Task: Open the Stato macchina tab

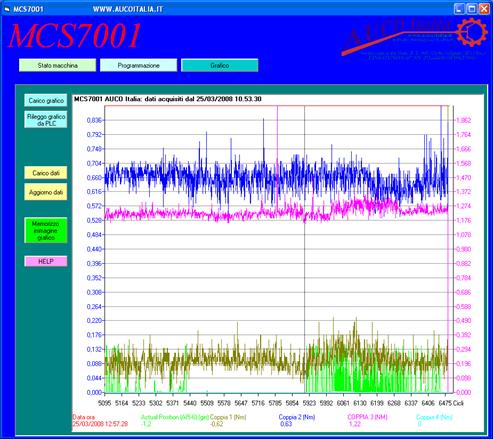Action: point(57,65)
